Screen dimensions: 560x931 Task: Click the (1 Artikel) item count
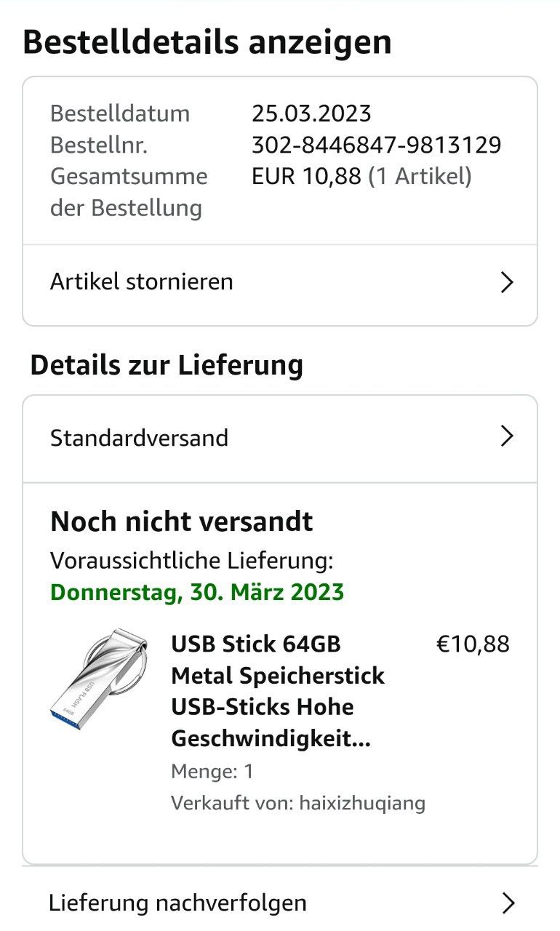coord(420,177)
